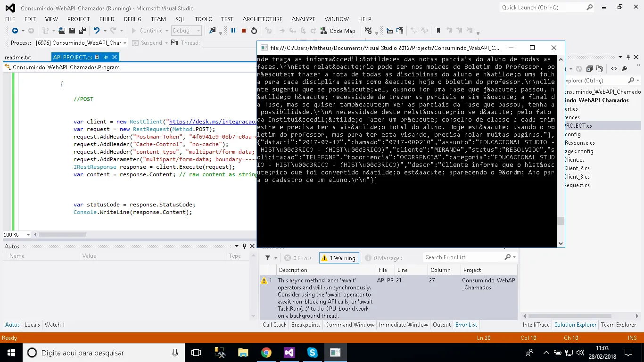Click the console window vertical scrollbar thumb
The image size is (644, 362).
point(560,221)
